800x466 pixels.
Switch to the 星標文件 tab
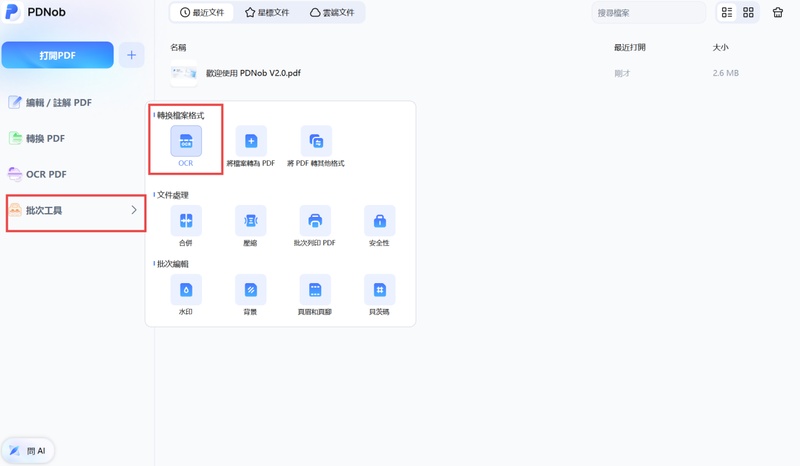point(267,12)
